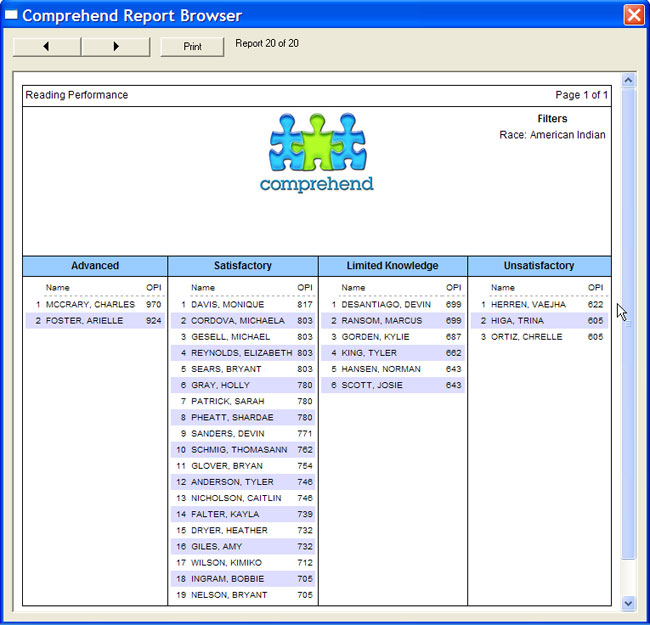Screen dimensions: 650x625
Task: Select the HANSEN, NORMAN row
Action: point(393,369)
